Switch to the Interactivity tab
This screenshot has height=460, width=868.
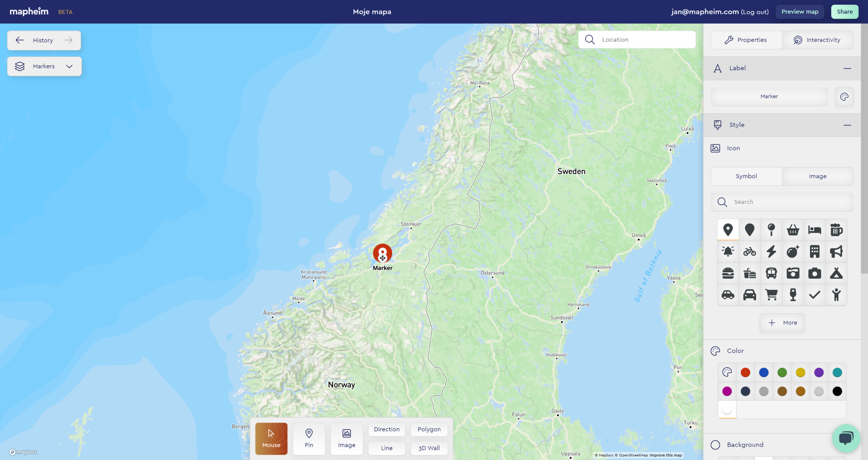pos(818,40)
